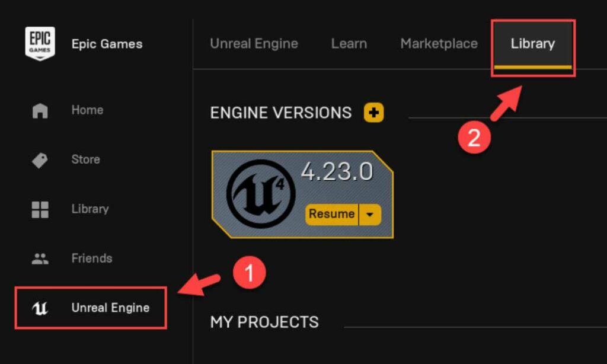Click the Resume button for engine 4.23.0
The height and width of the screenshot is (364, 607).
(332, 214)
